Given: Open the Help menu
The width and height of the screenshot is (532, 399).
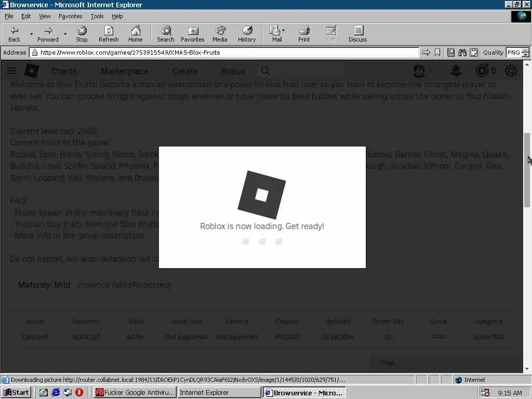Looking at the screenshot, I should tap(117, 16).
